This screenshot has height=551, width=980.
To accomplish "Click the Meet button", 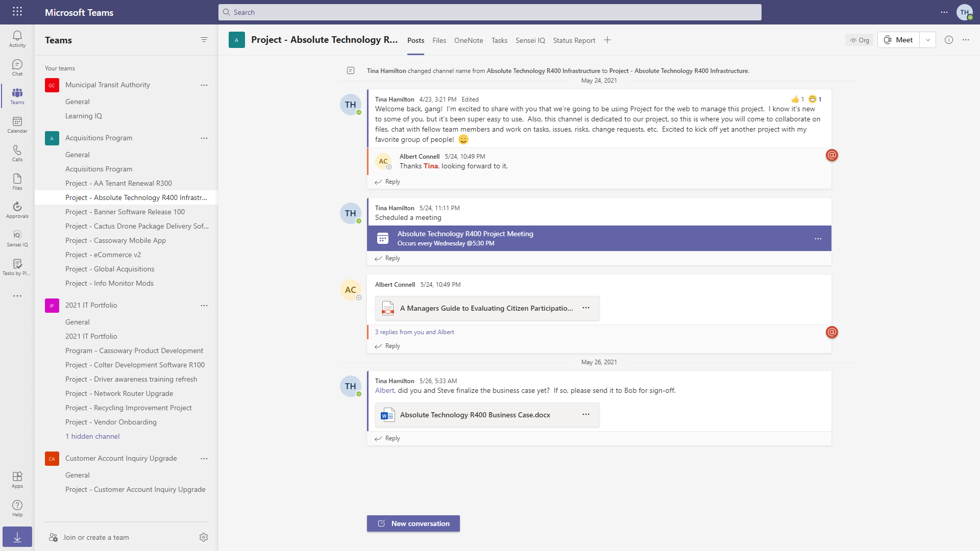I will [x=899, y=40].
